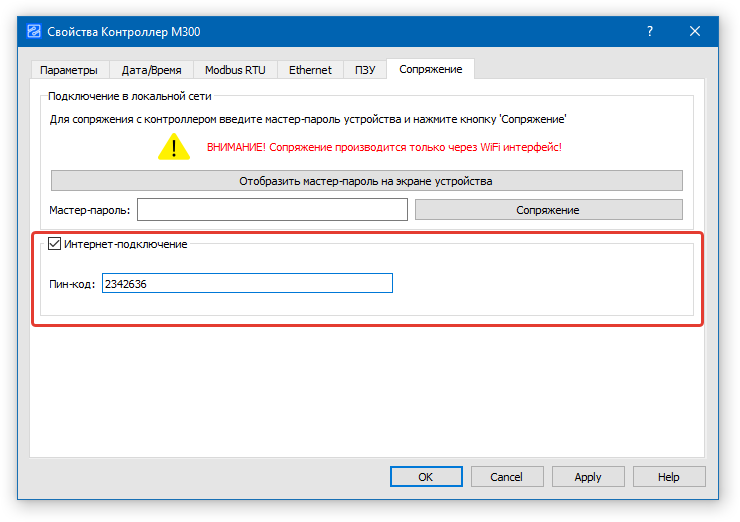Open Help via the bottom Help button
Image resolution: width=740 pixels, height=522 pixels.
[668, 477]
